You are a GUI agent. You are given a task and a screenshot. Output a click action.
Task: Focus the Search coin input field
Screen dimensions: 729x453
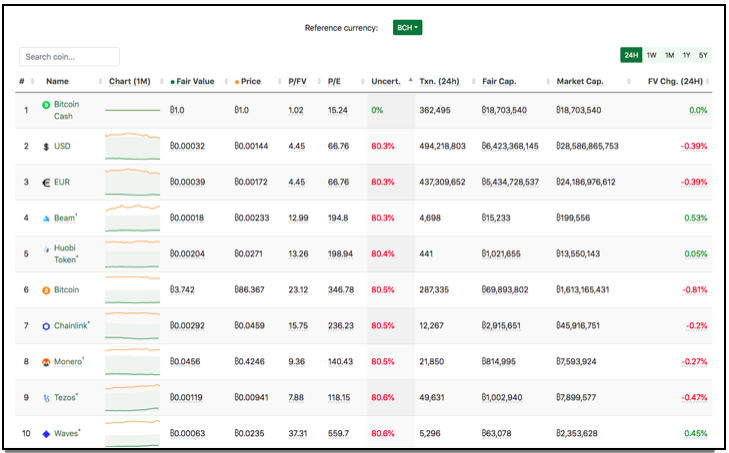click(69, 57)
